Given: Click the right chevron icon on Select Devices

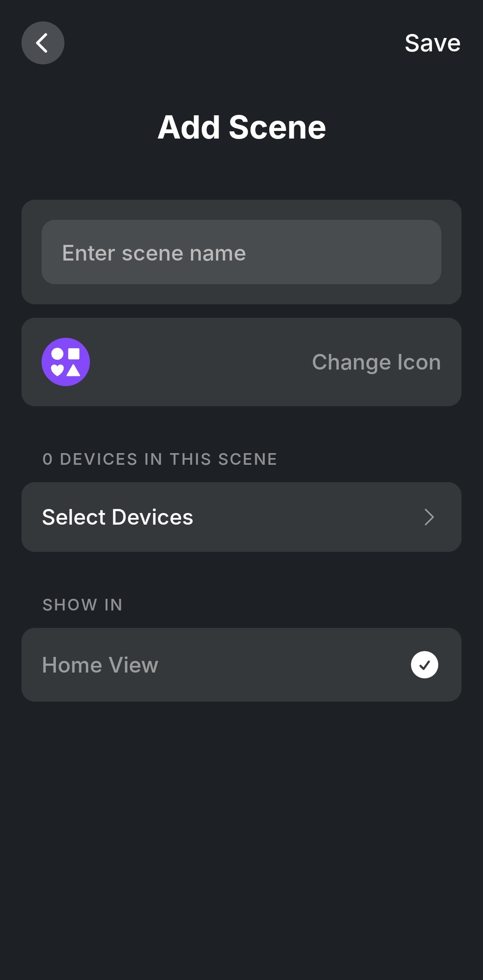Looking at the screenshot, I should pyautogui.click(x=429, y=517).
